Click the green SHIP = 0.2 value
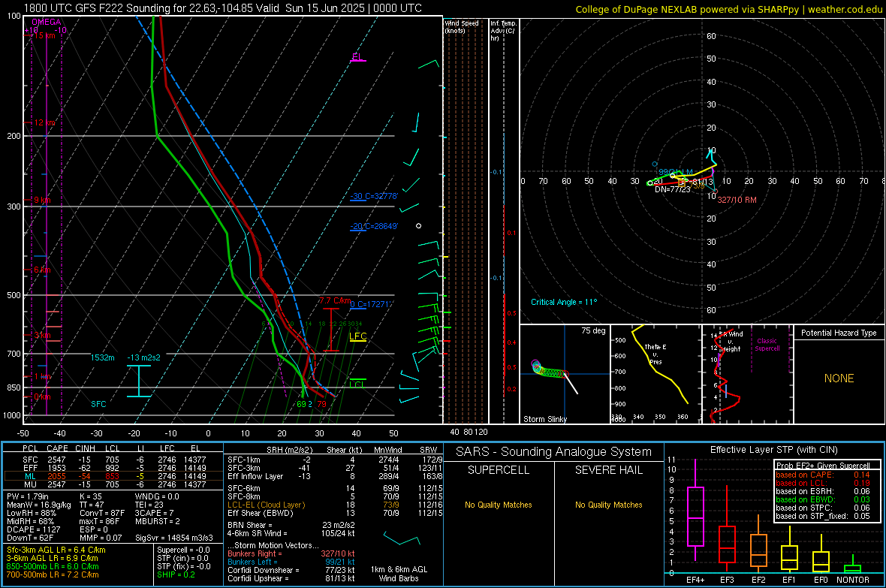This screenshot has width=886, height=588. click(x=176, y=574)
